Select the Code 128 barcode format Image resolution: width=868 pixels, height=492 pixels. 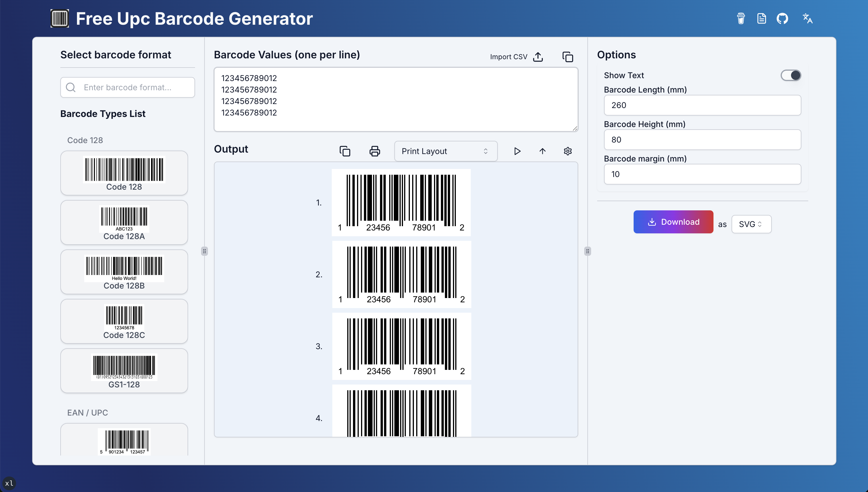click(124, 173)
